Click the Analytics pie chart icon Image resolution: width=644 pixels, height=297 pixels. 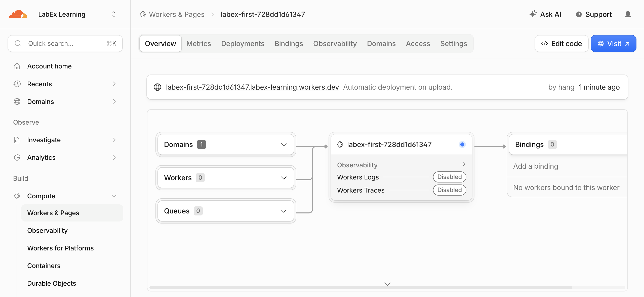pyautogui.click(x=17, y=158)
